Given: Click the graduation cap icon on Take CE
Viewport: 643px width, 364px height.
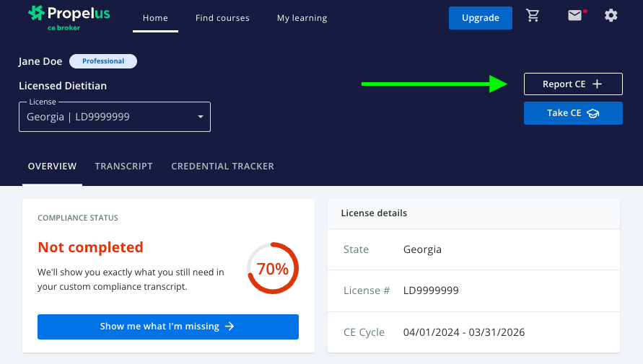Looking at the screenshot, I should pyautogui.click(x=593, y=113).
